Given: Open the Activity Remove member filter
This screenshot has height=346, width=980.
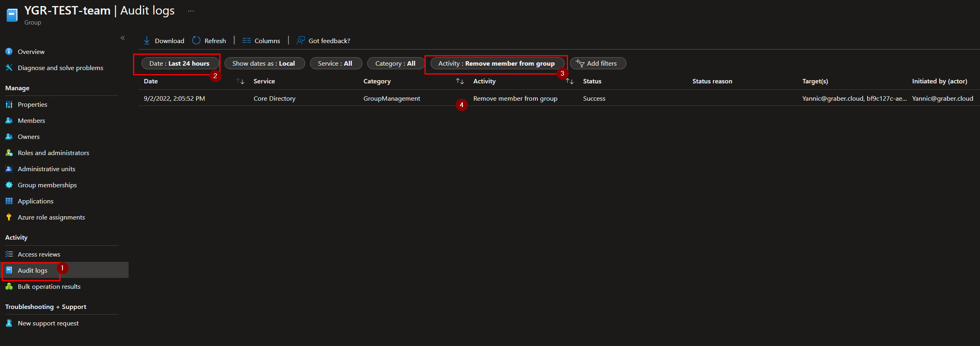Looking at the screenshot, I should [x=497, y=64].
